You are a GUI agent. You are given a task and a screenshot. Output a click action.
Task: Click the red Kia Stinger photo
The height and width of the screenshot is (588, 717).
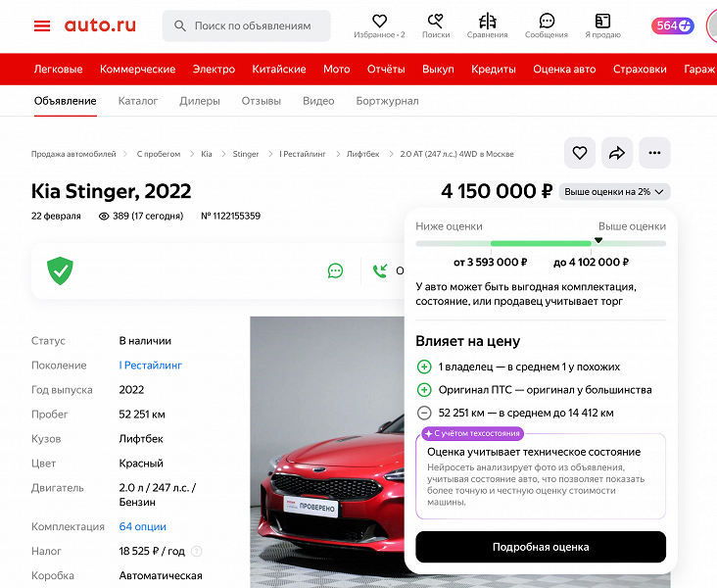[x=327, y=452]
